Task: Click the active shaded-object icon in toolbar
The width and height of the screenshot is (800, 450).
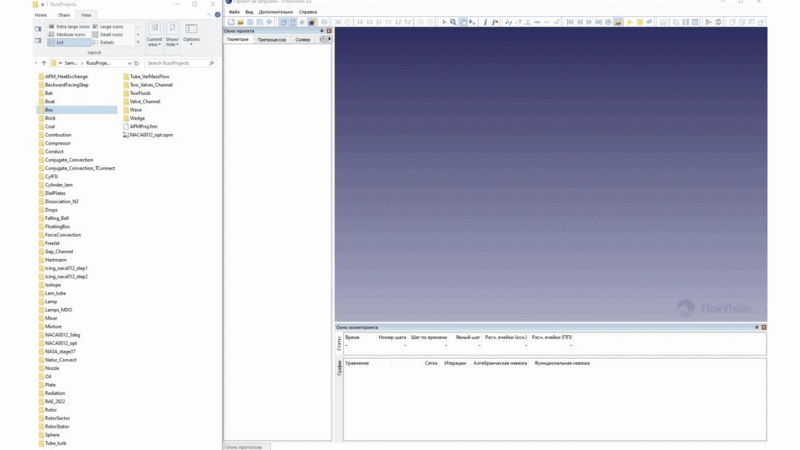Action: click(312, 22)
